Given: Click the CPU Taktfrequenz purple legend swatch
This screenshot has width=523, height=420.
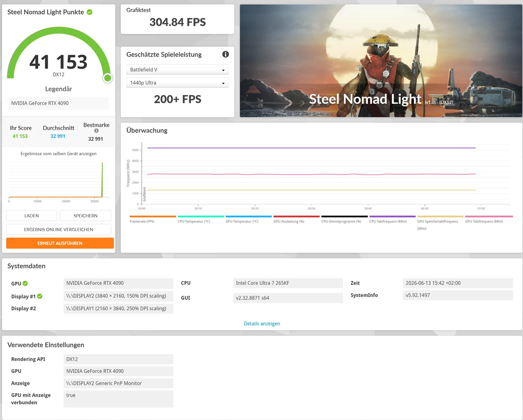Looking at the screenshot, I should point(392,217).
